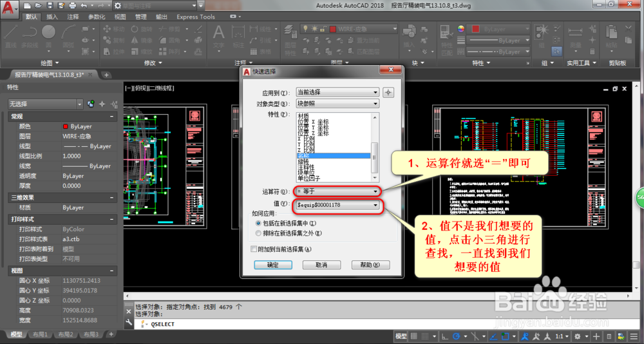Open the 对象类型 dropdown
Viewport: 644px width, 344px height.
339,104
